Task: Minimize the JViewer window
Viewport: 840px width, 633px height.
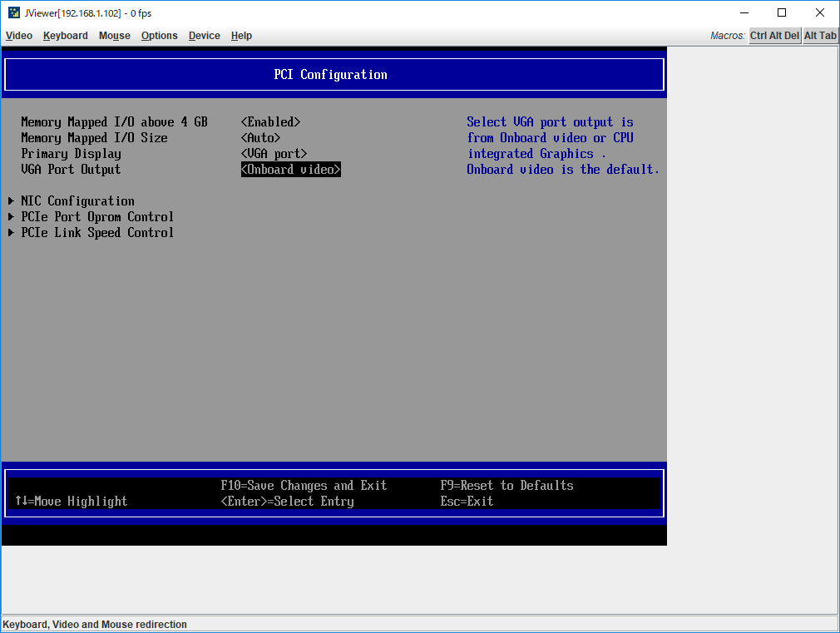Action: 744,12
